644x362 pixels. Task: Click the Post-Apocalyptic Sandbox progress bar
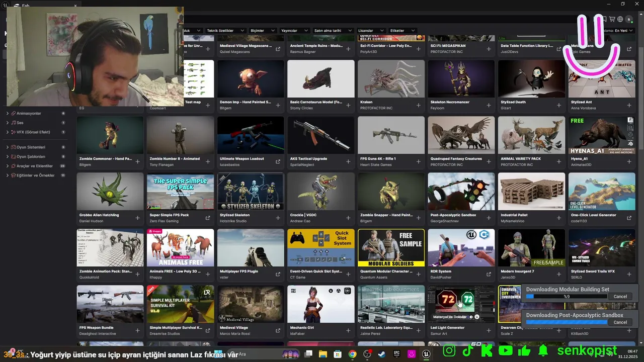point(567,322)
